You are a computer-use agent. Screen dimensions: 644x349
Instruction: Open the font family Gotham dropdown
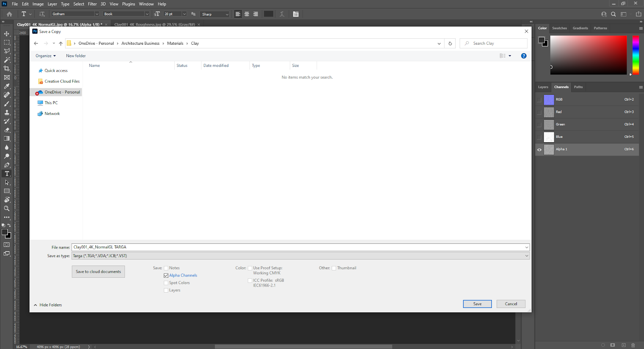97,14
